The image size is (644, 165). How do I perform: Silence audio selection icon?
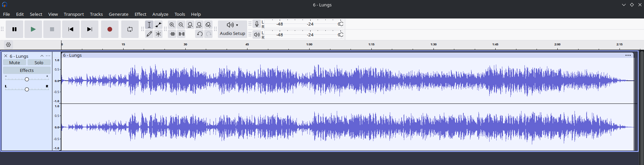181,34
